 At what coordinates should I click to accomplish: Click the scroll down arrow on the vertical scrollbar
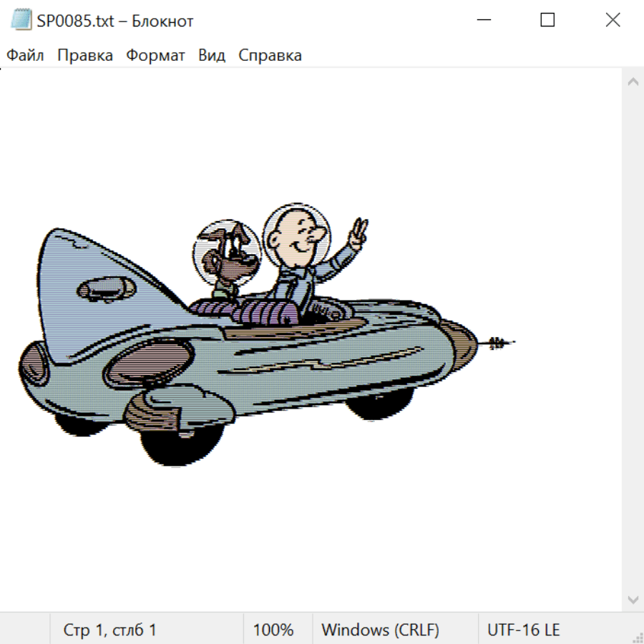click(633, 599)
